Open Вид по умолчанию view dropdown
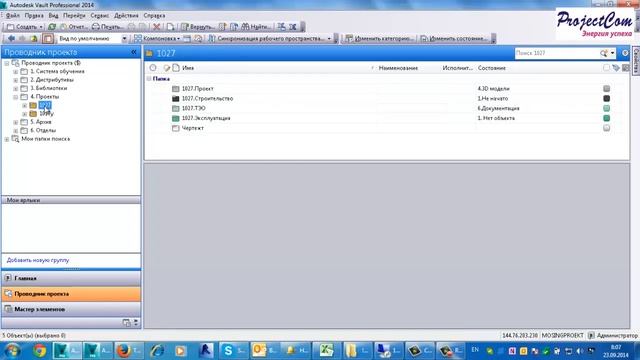This screenshot has width=640, height=360. tap(124, 38)
